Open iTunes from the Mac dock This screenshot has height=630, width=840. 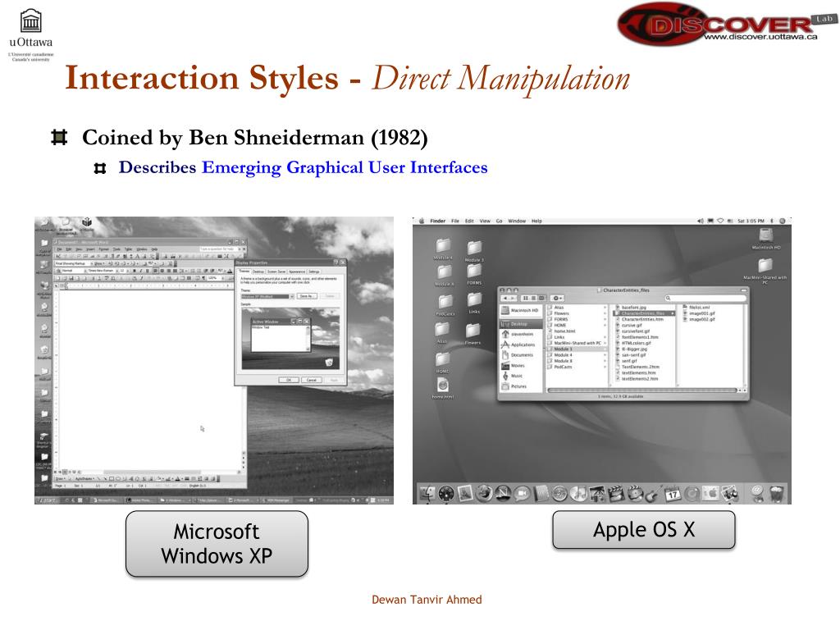[578, 493]
